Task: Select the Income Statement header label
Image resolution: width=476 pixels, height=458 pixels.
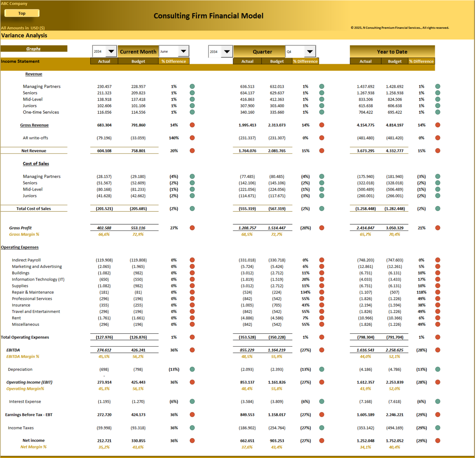Action: (20, 61)
